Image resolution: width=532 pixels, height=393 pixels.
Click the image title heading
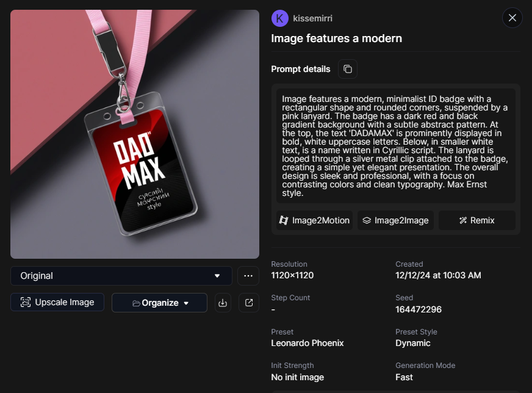coord(336,38)
